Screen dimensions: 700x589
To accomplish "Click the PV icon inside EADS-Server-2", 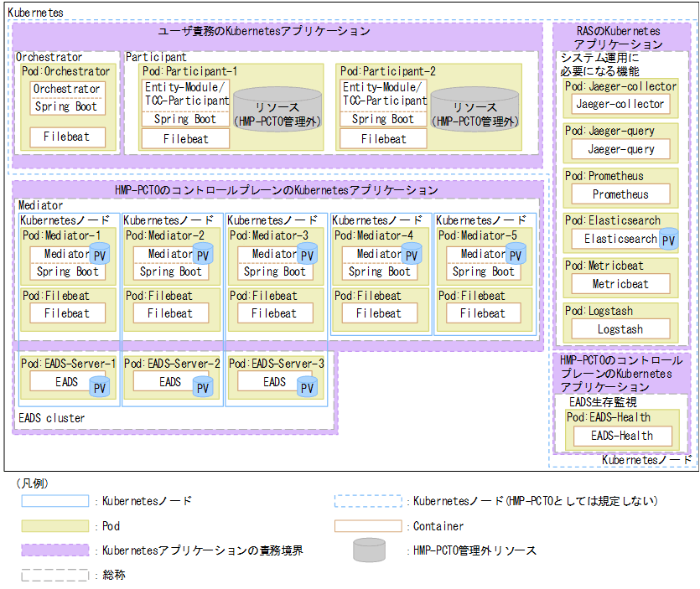I will pos(201,386).
